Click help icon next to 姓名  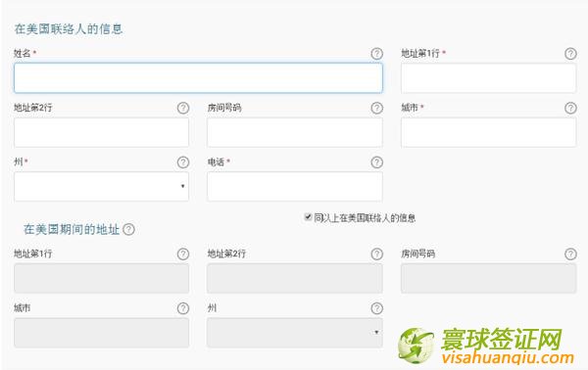(x=377, y=54)
